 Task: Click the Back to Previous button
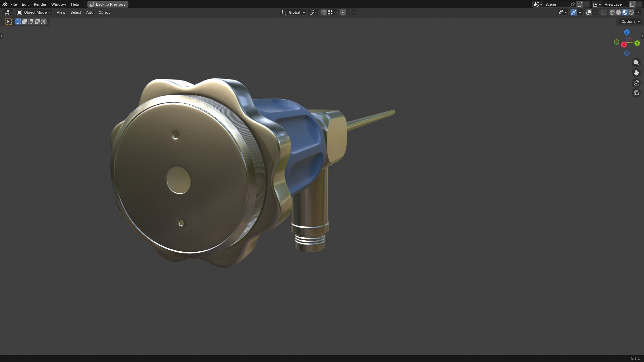point(108,4)
